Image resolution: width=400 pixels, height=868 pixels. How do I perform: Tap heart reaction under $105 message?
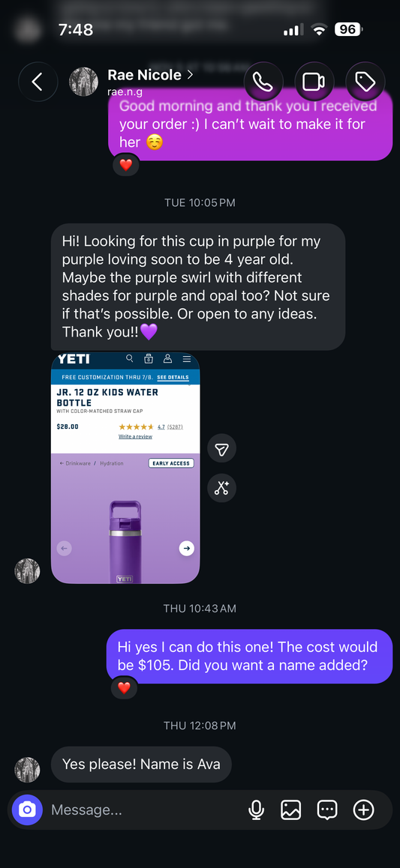(124, 688)
